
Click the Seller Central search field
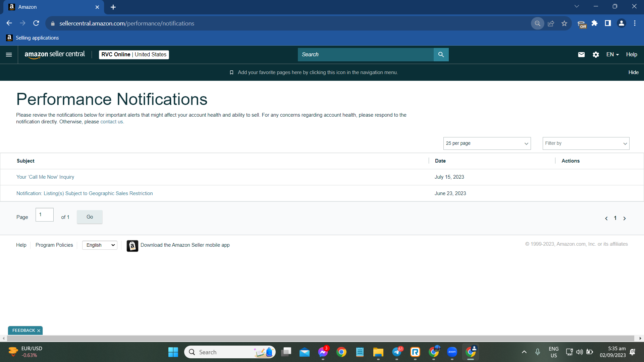tap(366, 55)
